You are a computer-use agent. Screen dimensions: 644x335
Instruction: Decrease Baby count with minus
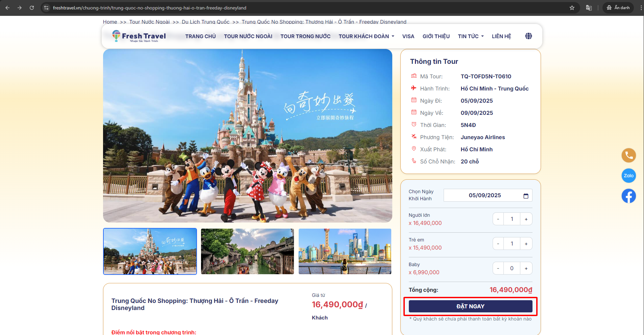click(x=498, y=268)
